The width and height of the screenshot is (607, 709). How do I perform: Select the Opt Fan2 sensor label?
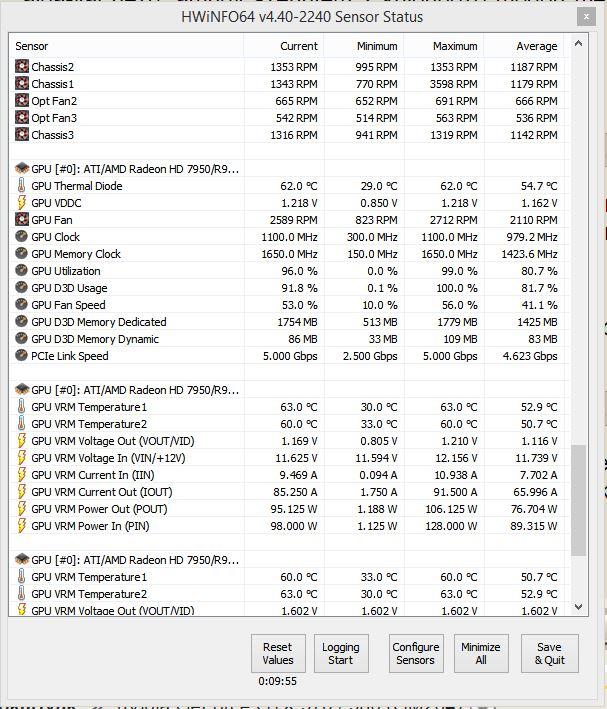[54, 101]
